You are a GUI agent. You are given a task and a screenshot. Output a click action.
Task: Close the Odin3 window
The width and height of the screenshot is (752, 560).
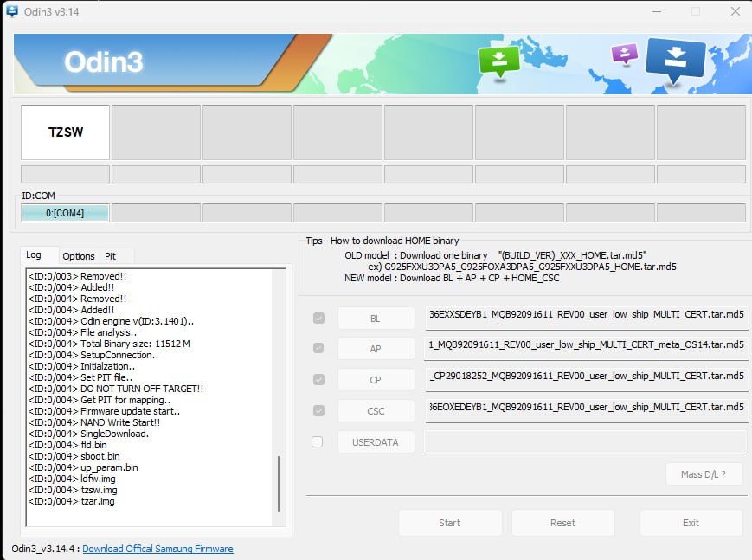point(736,11)
